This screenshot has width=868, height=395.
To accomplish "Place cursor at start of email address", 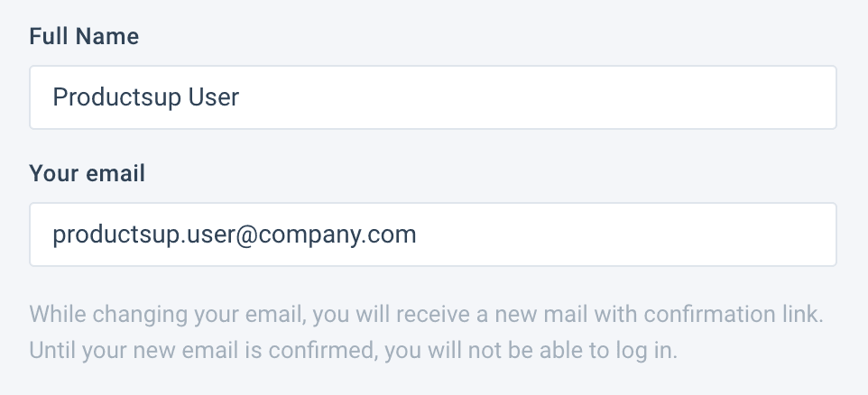I will click(x=53, y=234).
